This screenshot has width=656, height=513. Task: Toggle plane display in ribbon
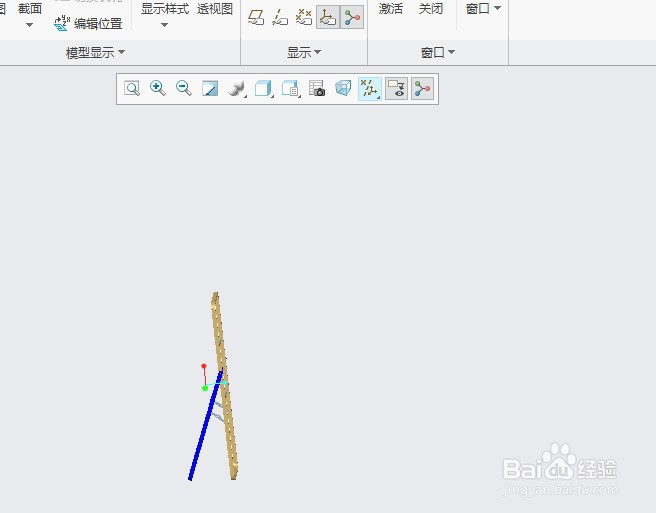[x=256, y=18]
